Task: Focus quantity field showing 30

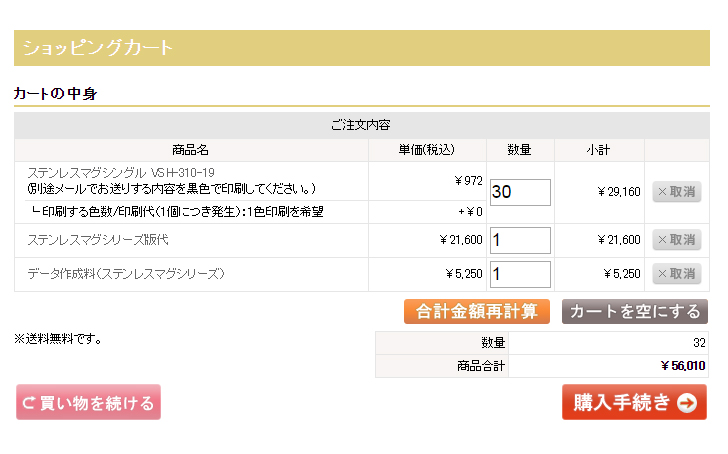Action: pyautogui.click(x=520, y=192)
